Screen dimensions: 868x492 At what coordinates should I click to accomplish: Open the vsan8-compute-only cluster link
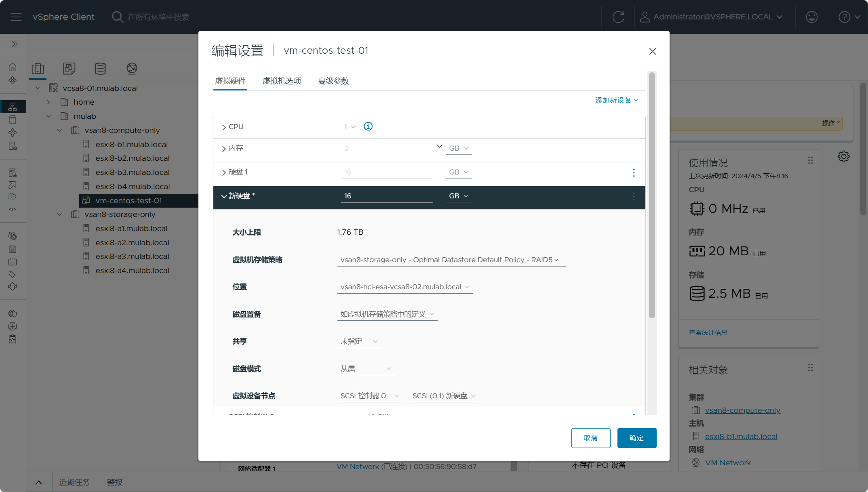point(743,410)
